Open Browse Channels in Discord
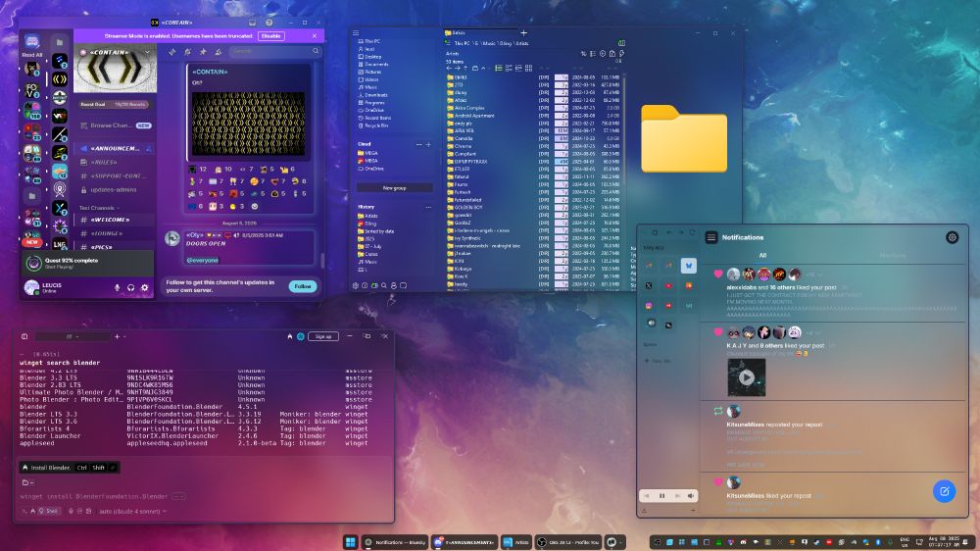 pos(116,125)
